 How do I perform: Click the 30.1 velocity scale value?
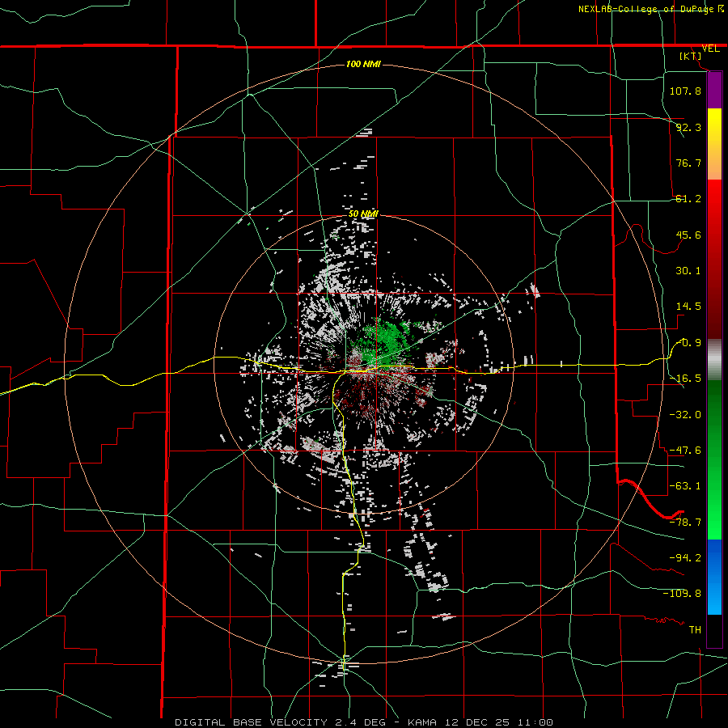pos(688,271)
